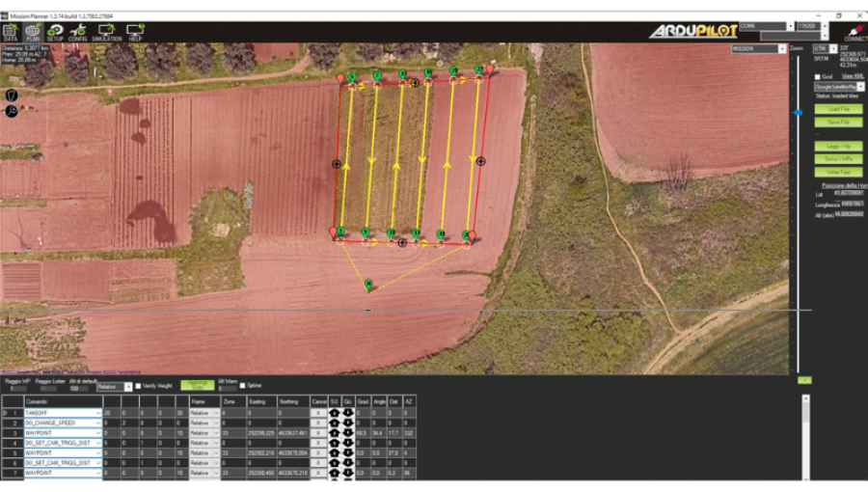The height and width of the screenshot is (492, 868).
Task: Click the Scrivi i WPs button
Action: pyautogui.click(x=839, y=159)
